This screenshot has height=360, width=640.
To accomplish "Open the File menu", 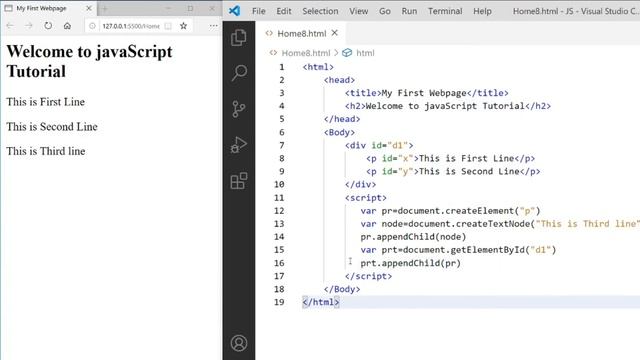I will [258, 11].
